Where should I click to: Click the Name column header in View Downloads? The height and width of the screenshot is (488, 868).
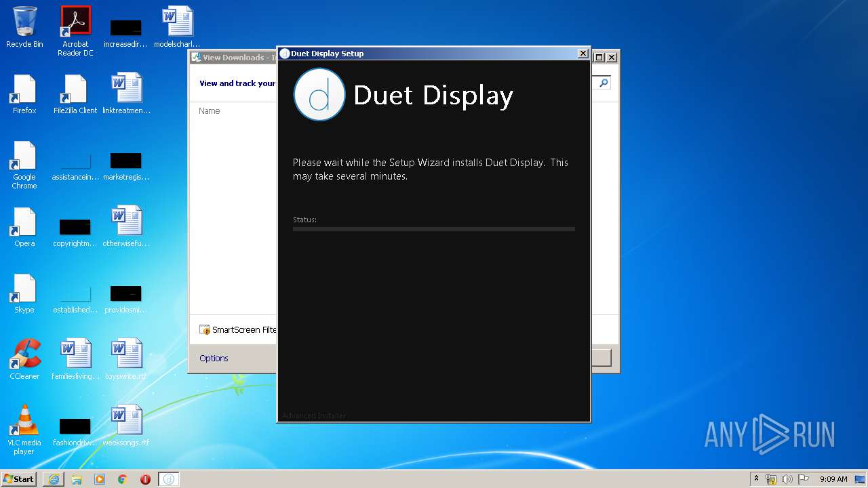[210, 110]
